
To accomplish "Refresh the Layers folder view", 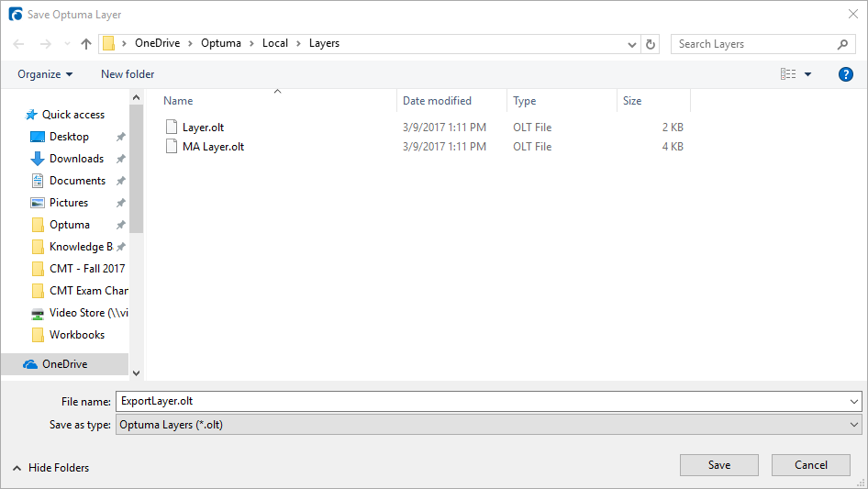I will click(651, 44).
